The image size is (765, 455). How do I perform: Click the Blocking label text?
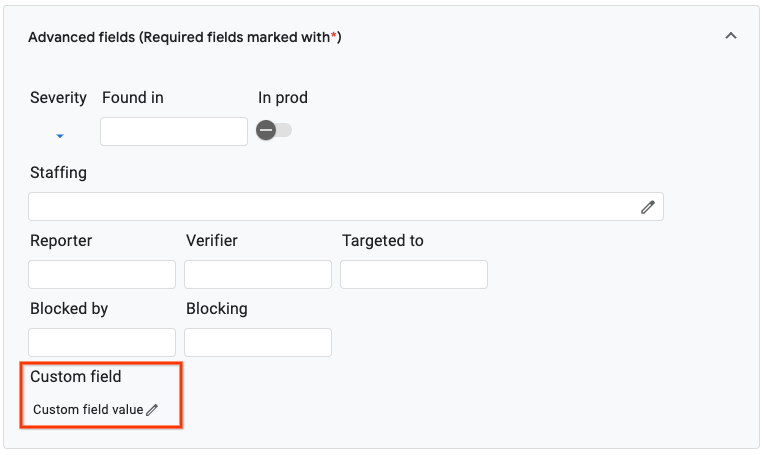pyautogui.click(x=216, y=309)
